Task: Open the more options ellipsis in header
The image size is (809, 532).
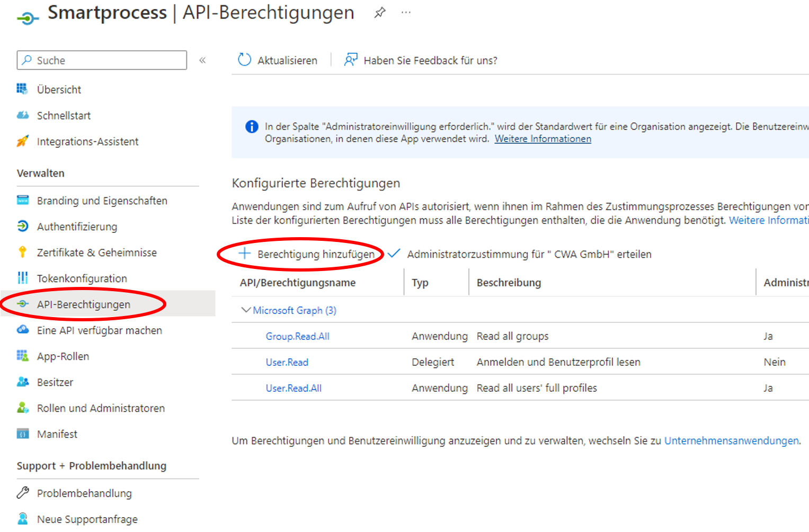Action: [406, 13]
